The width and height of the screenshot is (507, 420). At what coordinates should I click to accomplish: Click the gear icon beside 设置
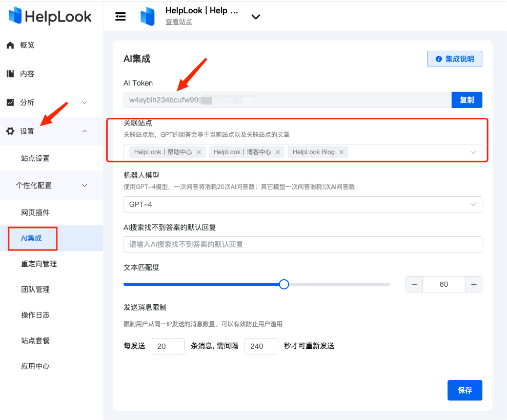tap(10, 131)
